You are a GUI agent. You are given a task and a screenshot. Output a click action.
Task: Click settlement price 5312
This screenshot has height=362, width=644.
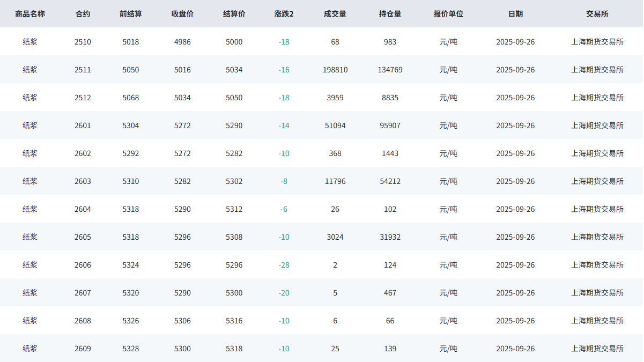[x=234, y=209]
